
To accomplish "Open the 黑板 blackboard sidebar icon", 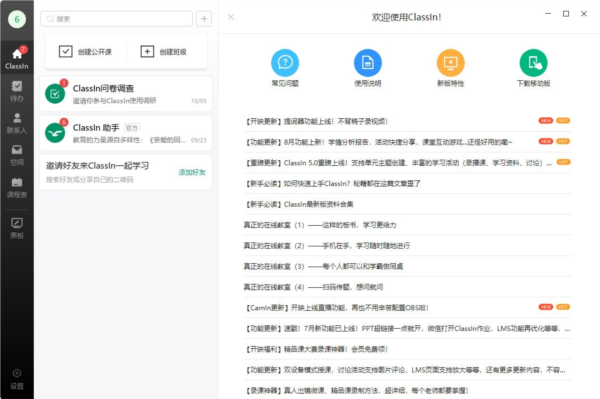I will click(x=17, y=228).
